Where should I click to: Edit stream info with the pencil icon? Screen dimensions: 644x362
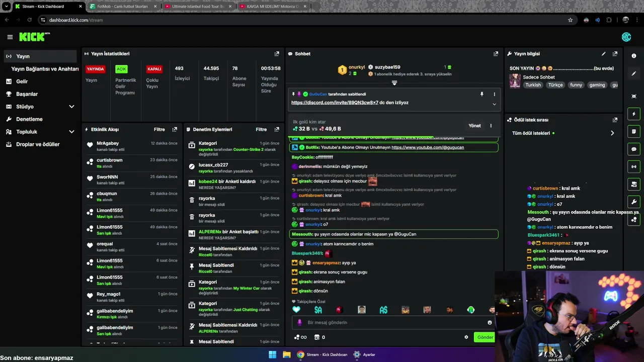click(x=603, y=54)
